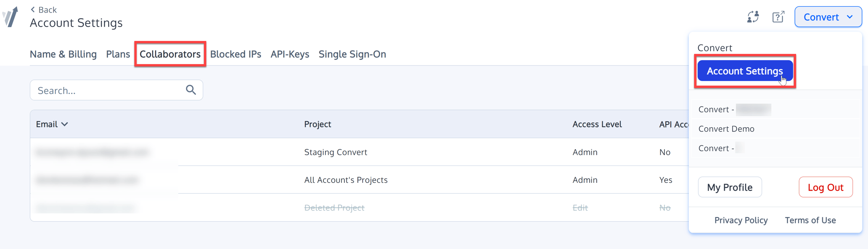The image size is (868, 249).
Task: View the Terms of Use
Action: 810,220
